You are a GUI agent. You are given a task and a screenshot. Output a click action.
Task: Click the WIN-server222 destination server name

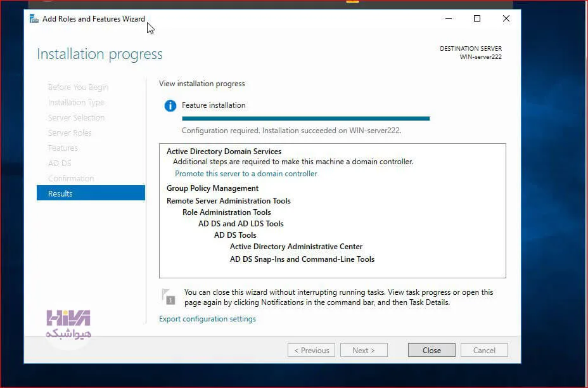pyautogui.click(x=481, y=57)
